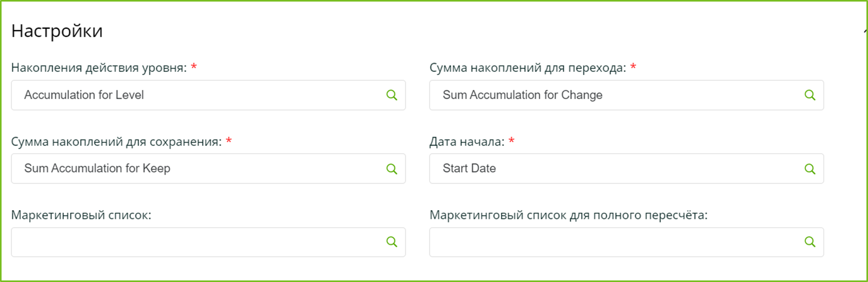Viewport: 868px width, 282px height.
Task: Click magnifier in Сумма накоплений для сохранения field
Action: pyautogui.click(x=392, y=169)
